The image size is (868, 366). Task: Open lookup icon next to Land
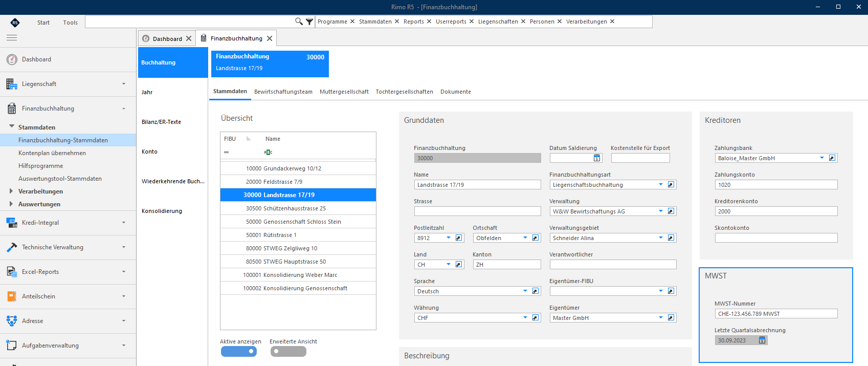click(x=459, y=265)
